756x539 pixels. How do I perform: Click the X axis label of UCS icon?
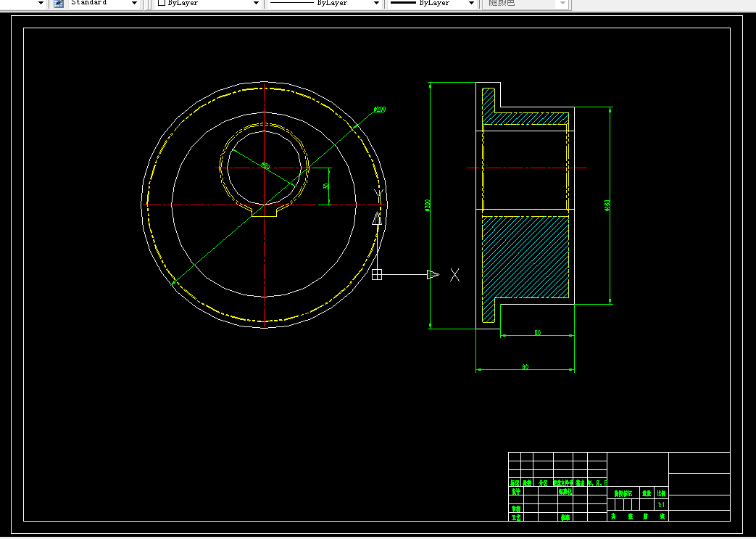click(454, 275)
